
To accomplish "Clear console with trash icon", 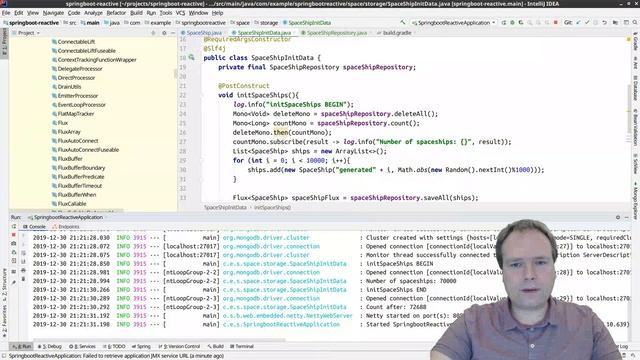I will coord(23,279).
